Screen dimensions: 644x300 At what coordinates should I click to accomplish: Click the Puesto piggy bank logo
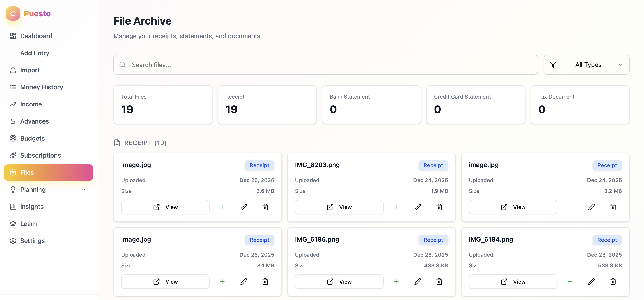(13, 13)
